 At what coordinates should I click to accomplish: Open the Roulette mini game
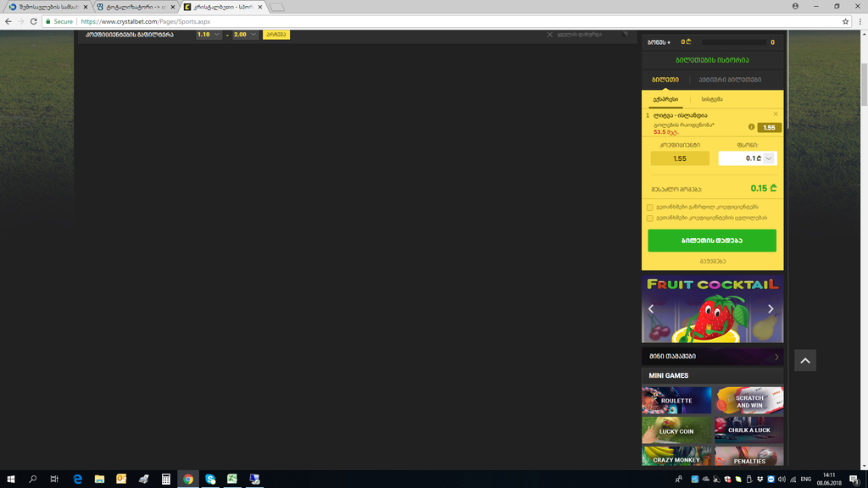pyautogui.click(x=676, y=400)
